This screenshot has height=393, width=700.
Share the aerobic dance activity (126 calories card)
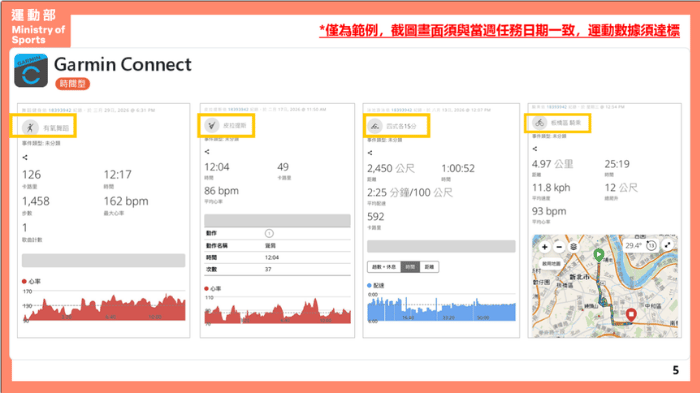tap(25, 157)
